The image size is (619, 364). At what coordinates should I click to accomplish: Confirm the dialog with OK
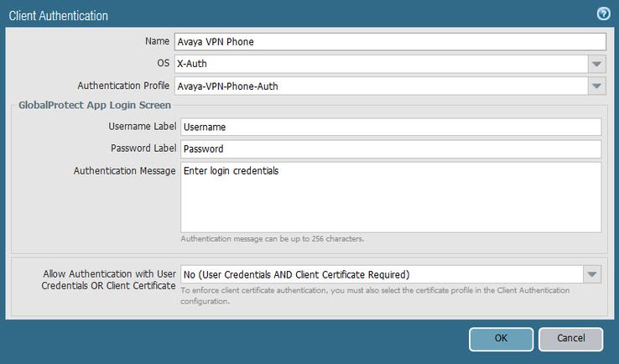[x=501, y=339]
